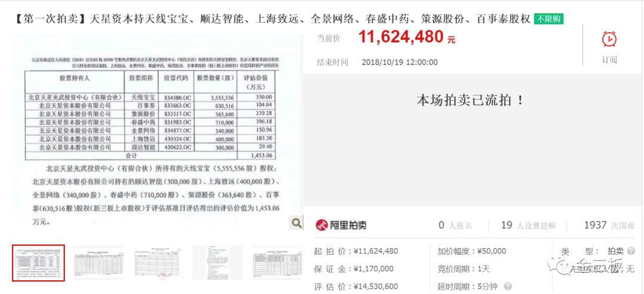The height and width of the screenshot is (294, 644).
Task: Click the end time 2018/10/19 12:00:00
Action: click(x=400, y=63)
